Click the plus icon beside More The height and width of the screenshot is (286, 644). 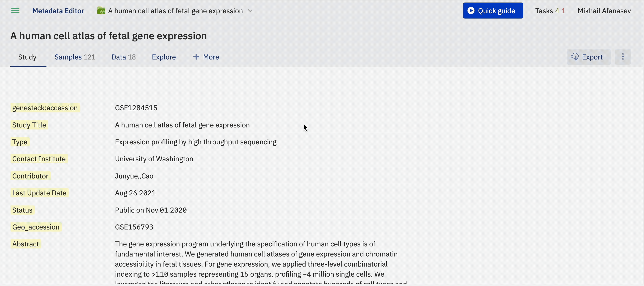(x=196, y=57)
